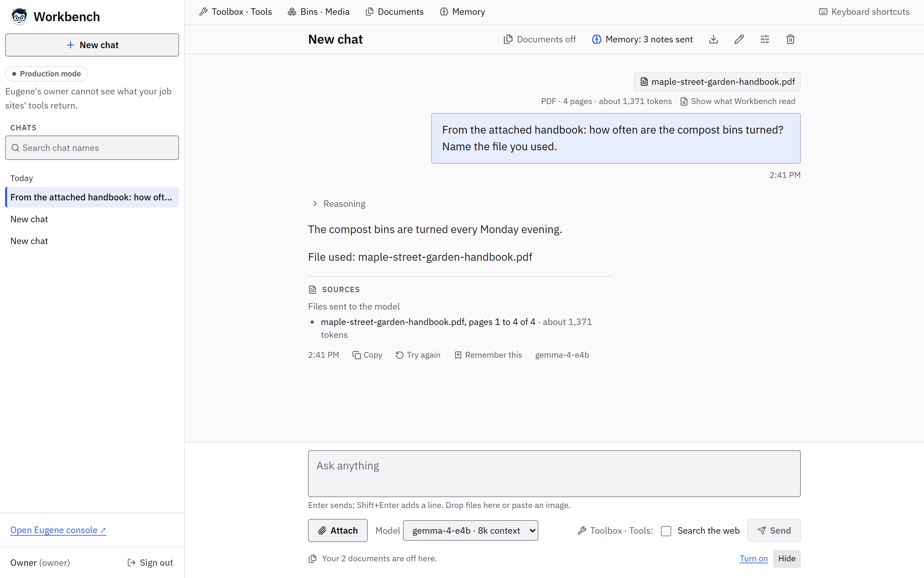This screenshot has height=578, width=924.
Task: Hide the documents off notice
Action: point(787,558)
